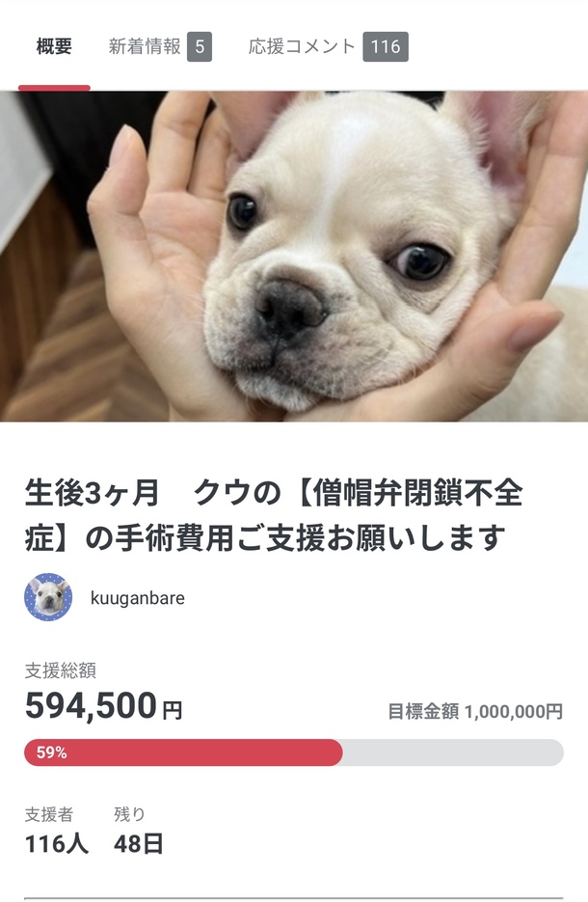Switch to the 新着情報 tab
588x902 pixels.
click(145, 46)
